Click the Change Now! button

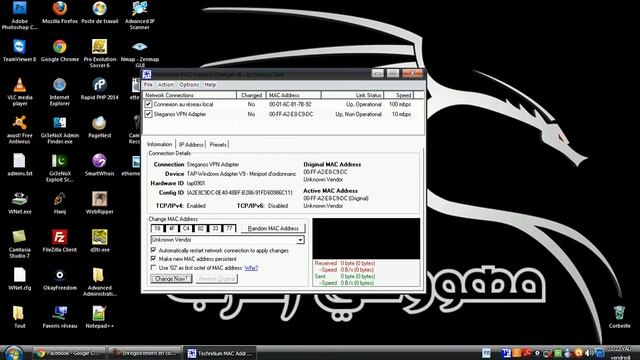(171, 278)
